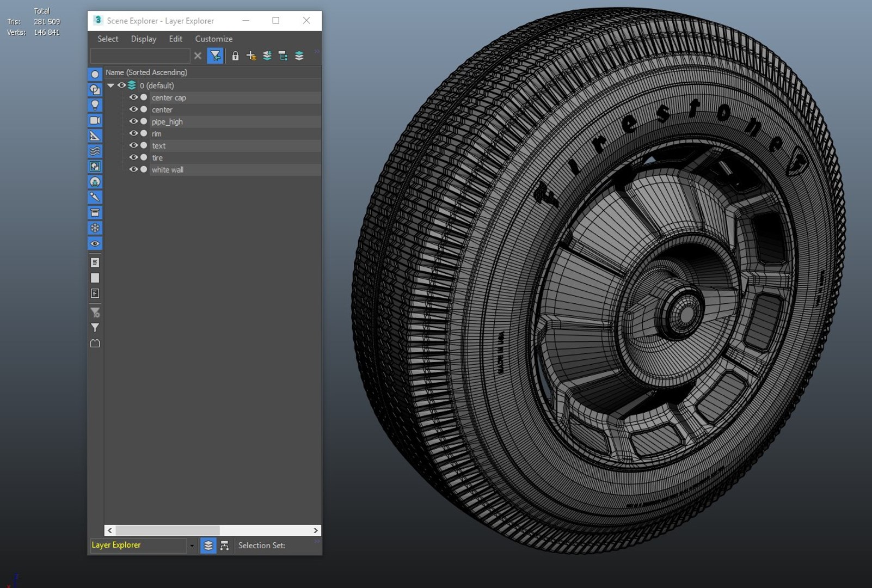Create a new layer with plus icon
This screenshot has width=872, height=588.
251,56
